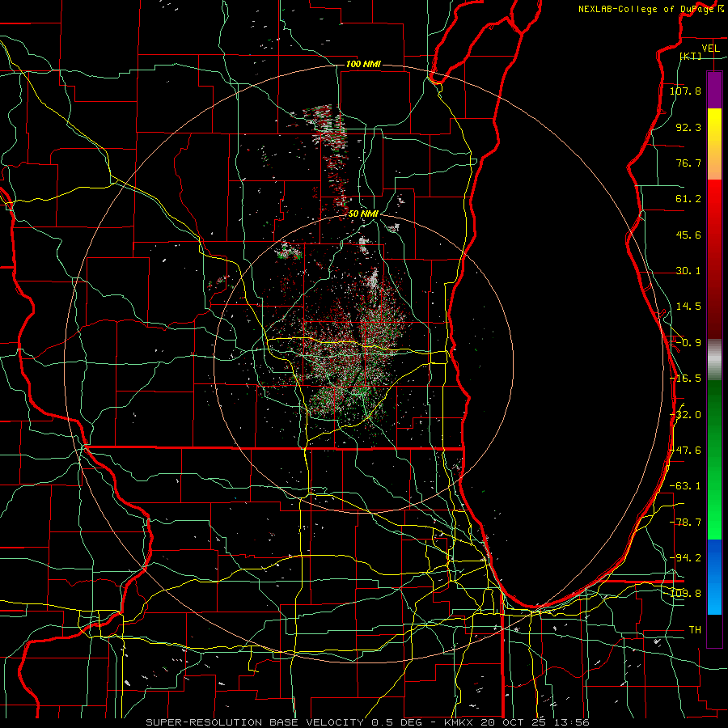This screenshot has width=728, height=728.
Task: Click the 45.6 legend value
Action: click(x=688, y=235)
